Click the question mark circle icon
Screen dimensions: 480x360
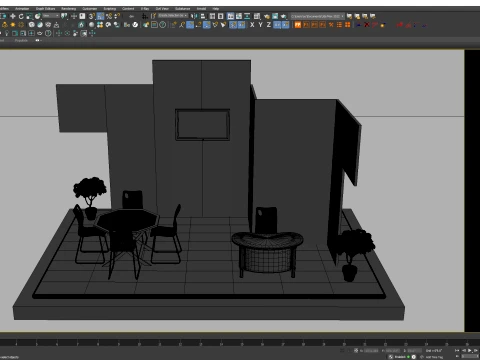click(x=163, y=24)
